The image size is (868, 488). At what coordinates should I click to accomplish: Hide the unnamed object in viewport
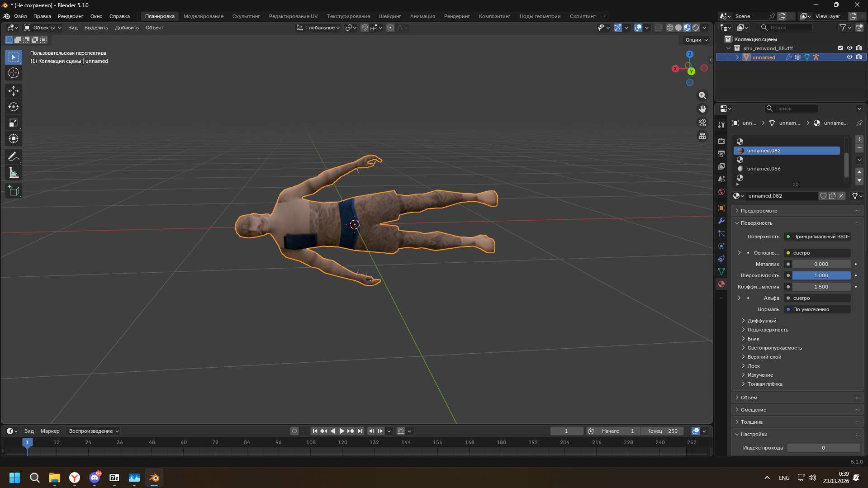coord(849,57)
